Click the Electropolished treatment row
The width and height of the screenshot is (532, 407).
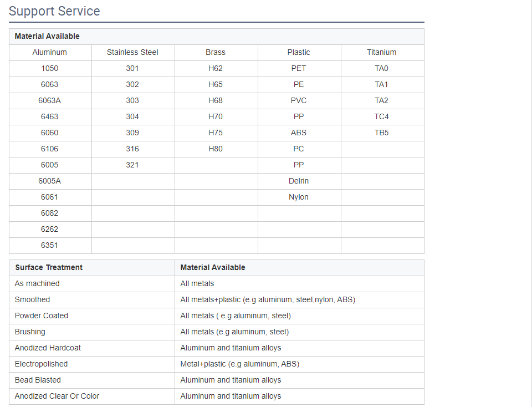(217, 364)
